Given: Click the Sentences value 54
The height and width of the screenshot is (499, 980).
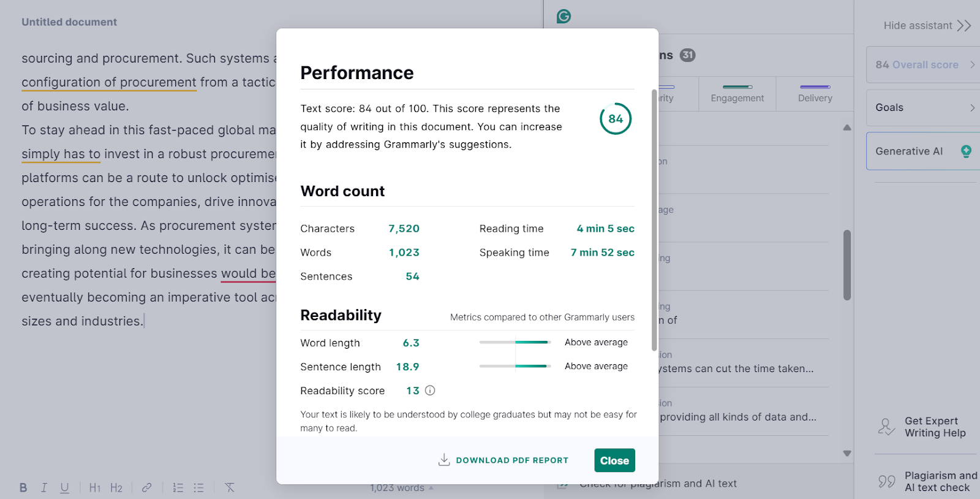Looking at the screenshot, I should (x=412, y=276).
